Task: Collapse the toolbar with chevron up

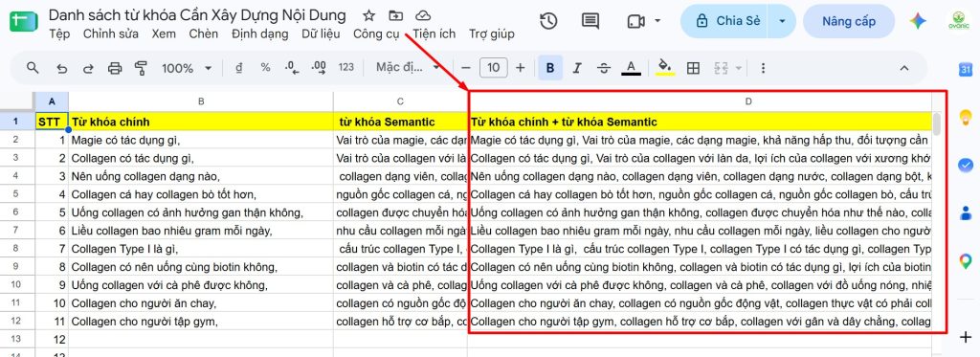Action: tap(903, 68)
